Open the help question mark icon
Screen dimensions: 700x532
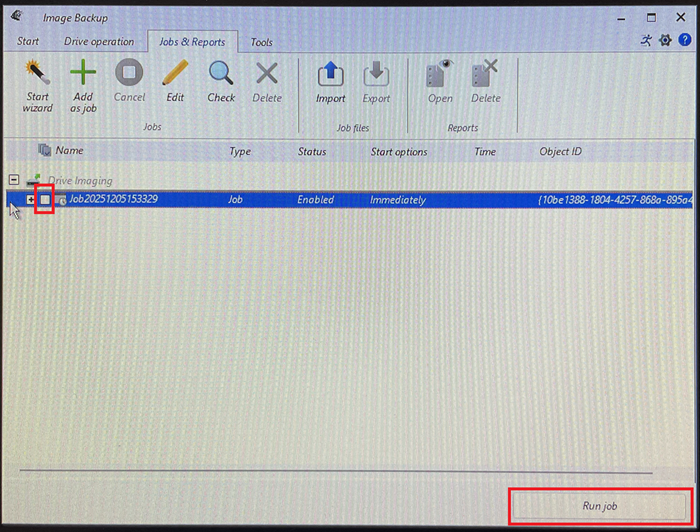coord(685,41)
